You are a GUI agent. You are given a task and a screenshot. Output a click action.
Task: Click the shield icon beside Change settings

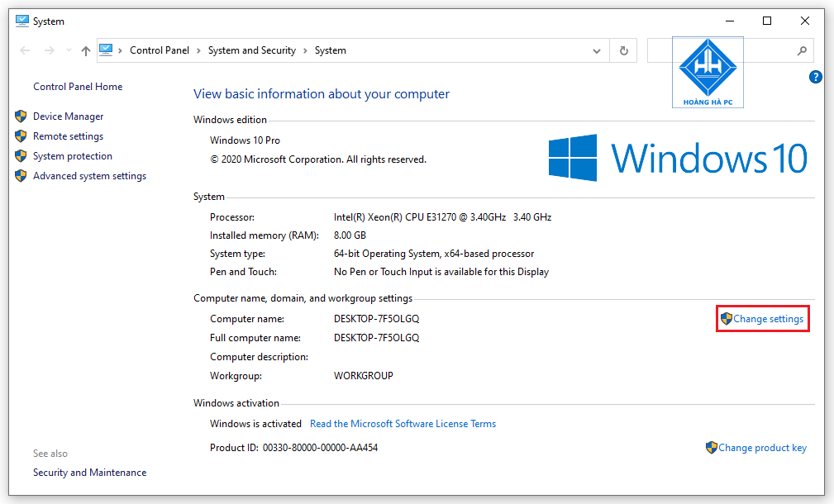(x=727, y=318)
